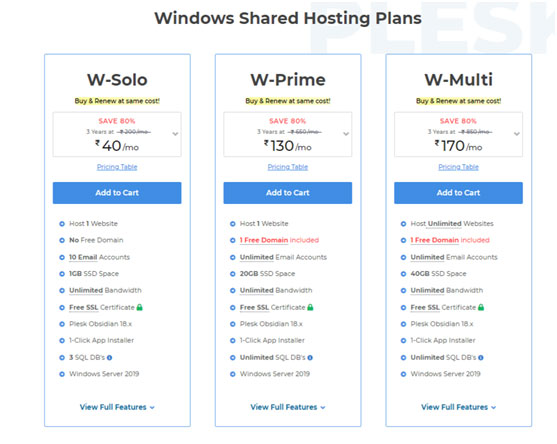Image resolution: width=557 pixels, height=444 pixels.
Task: Click W-Prime 'Buy & Renew at same cost!' label
Action: 288,101
